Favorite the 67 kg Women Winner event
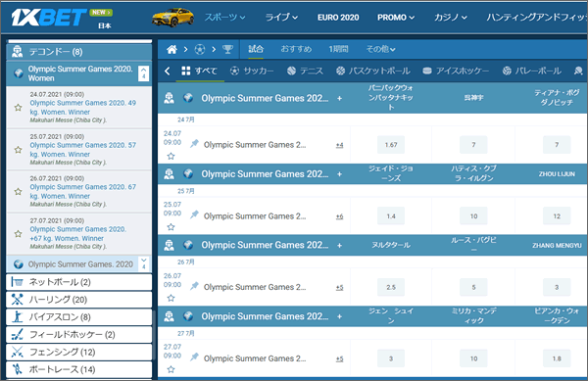 (18, 191)
